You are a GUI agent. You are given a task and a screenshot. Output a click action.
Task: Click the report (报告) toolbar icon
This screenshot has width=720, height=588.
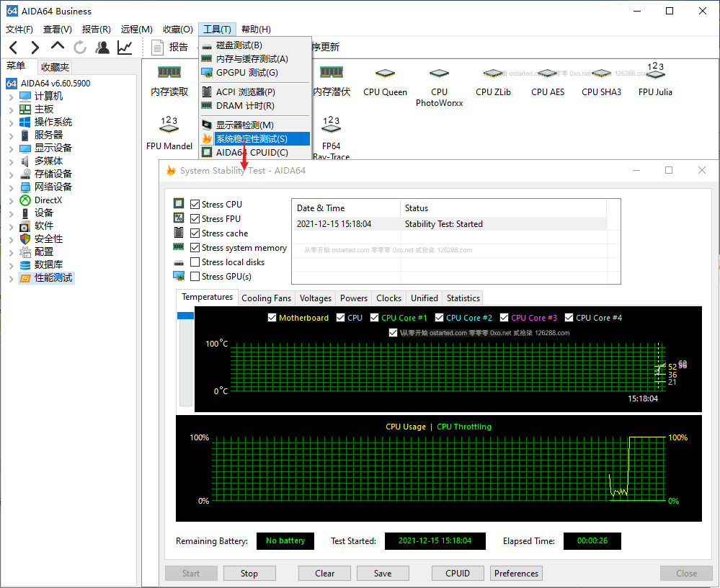point(158,48)
